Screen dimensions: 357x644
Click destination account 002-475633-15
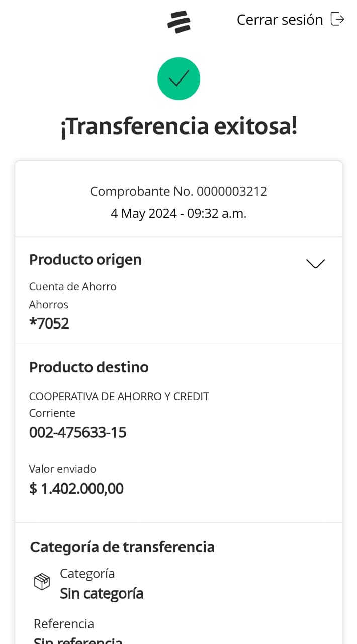(x=78, y=432)
